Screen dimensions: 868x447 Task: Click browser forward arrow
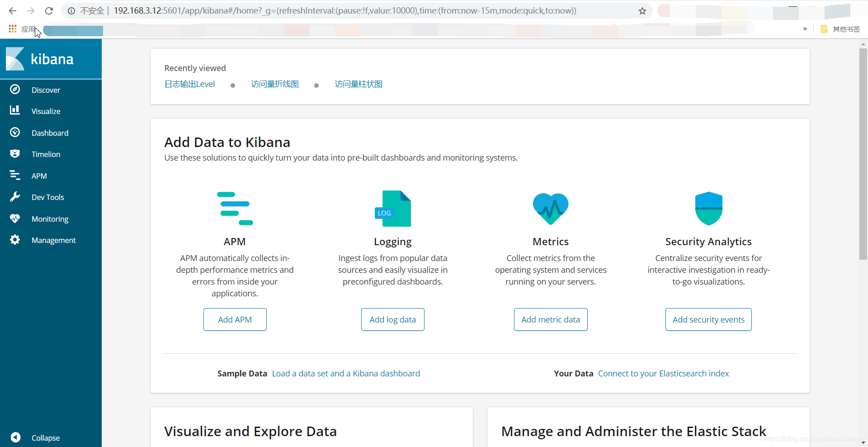[x=31, y=11]
